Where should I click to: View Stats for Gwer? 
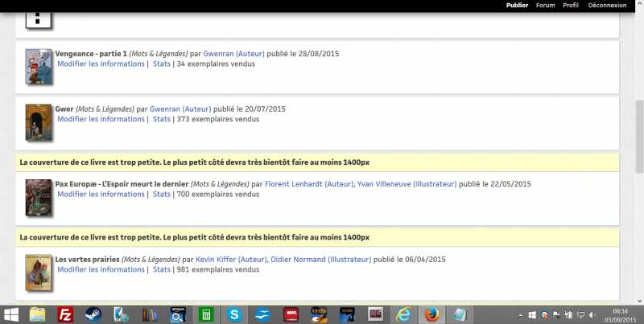161,119
